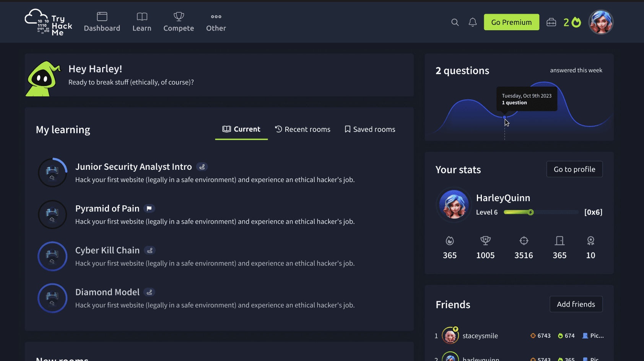
Task: Open the Dashboard nav item
Action: [102, 22]
